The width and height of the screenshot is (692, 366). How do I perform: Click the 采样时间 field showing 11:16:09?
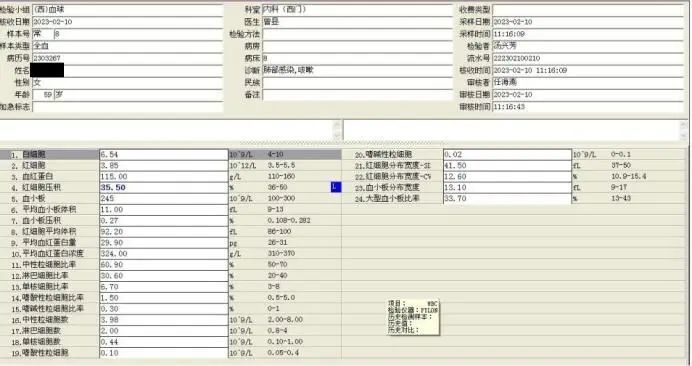[588, 34]
